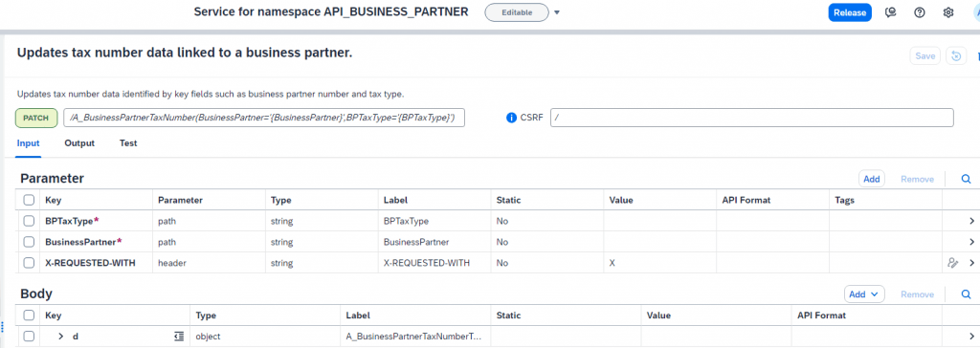Click edit icon in X-REQUESTED-WITH row

(x=952, y=263)
